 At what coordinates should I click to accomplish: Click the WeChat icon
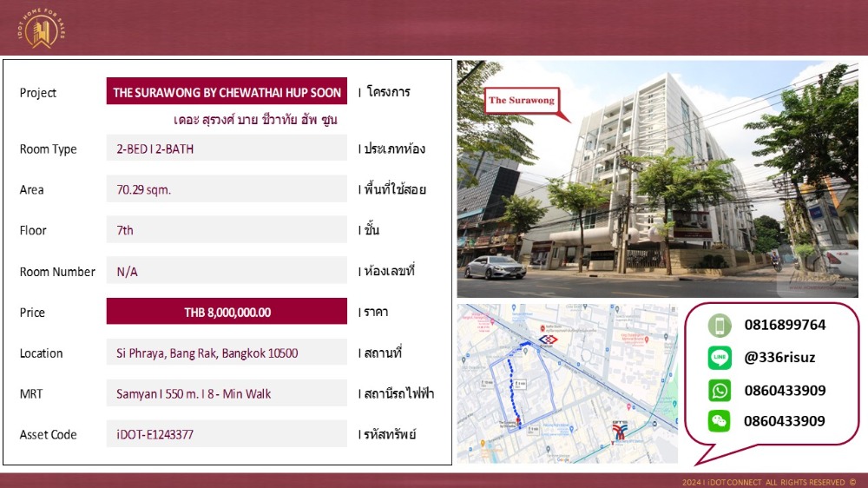click(x=720, y=421)
